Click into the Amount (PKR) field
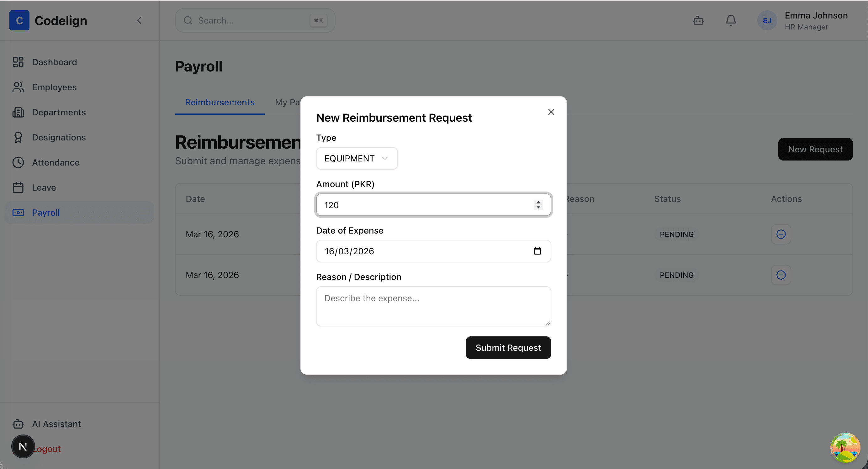Image resolution: width=868 pixels, height=469 pixels. coord(425,205)
